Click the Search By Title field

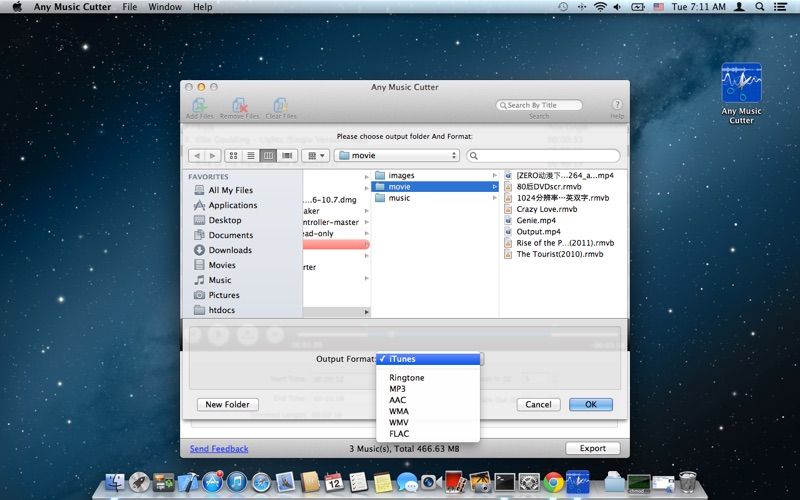pos(539,105)
